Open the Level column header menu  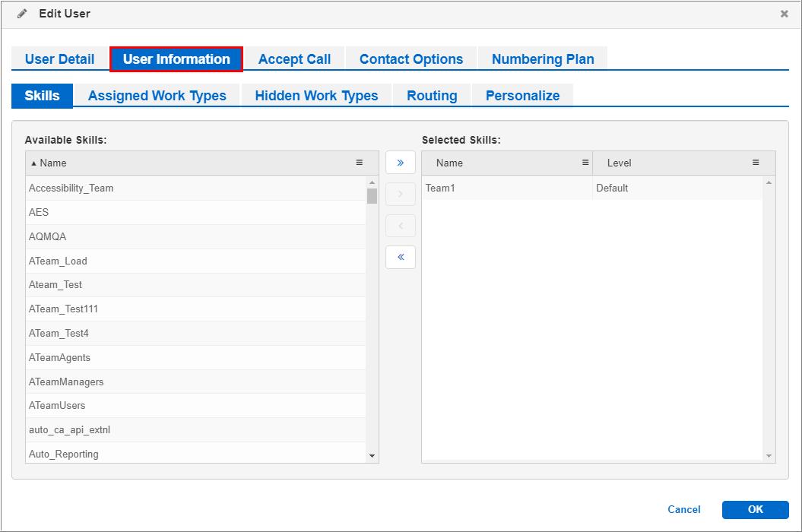tap(755, 163)
